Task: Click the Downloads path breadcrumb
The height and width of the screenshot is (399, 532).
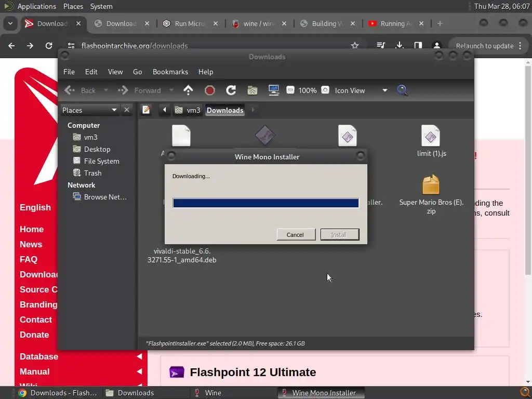Action: (224, 110)
